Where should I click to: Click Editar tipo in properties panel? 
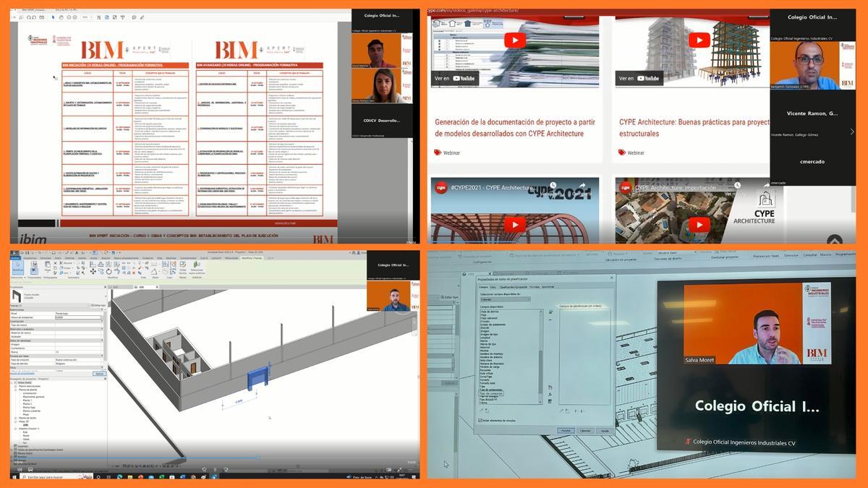click(x=98, y=305)
